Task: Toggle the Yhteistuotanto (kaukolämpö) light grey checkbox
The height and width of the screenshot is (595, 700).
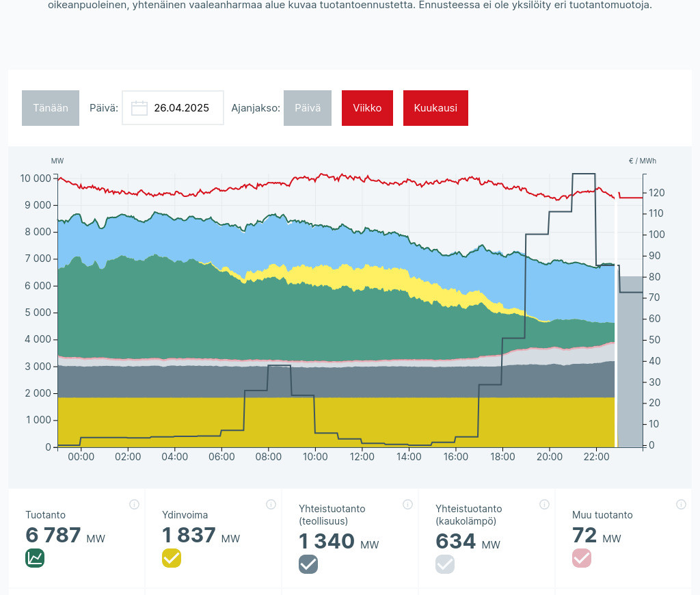Action: tap(445, 564)
